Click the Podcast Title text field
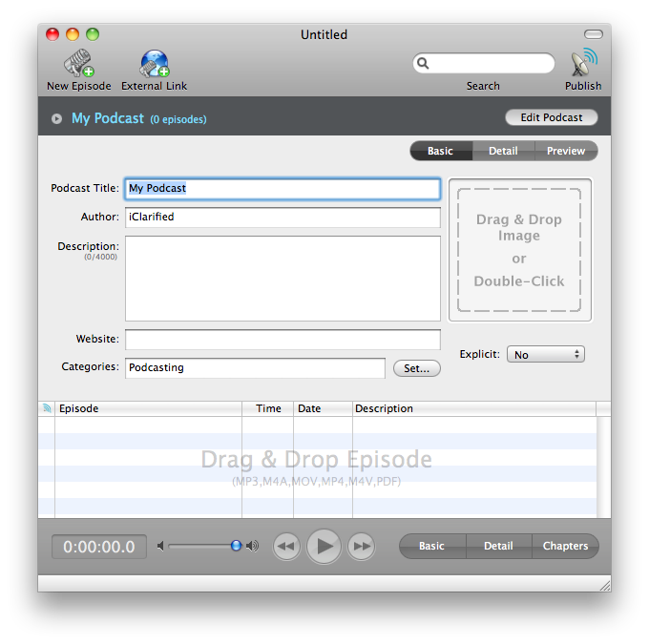Image resolution: width=649 pixels, height=644 pixels. [x=283, y=189]
